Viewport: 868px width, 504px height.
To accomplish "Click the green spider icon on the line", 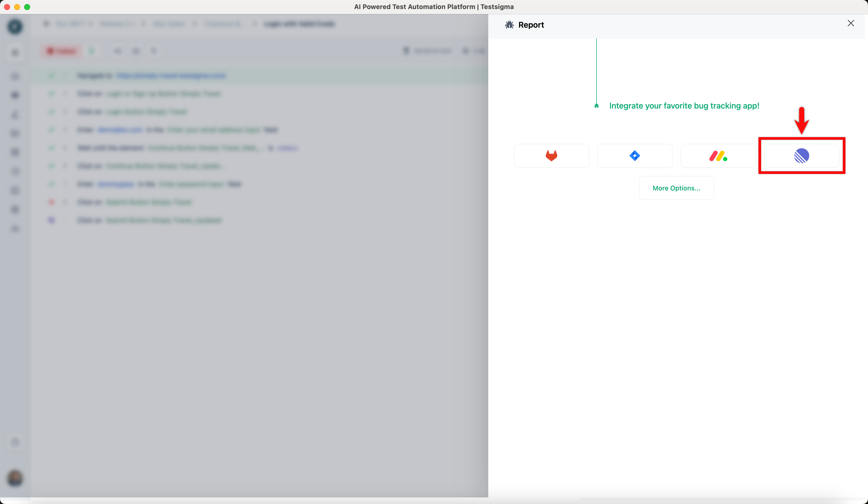I will pos(596,106).
